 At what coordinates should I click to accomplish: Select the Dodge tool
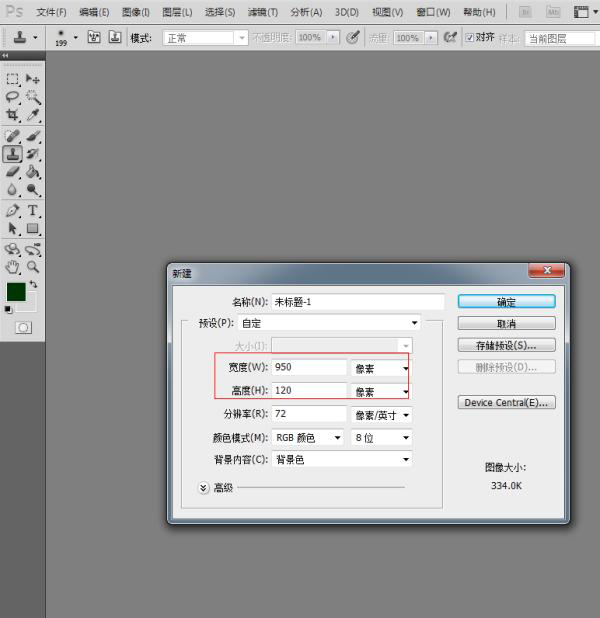click(x=33, y=190)
